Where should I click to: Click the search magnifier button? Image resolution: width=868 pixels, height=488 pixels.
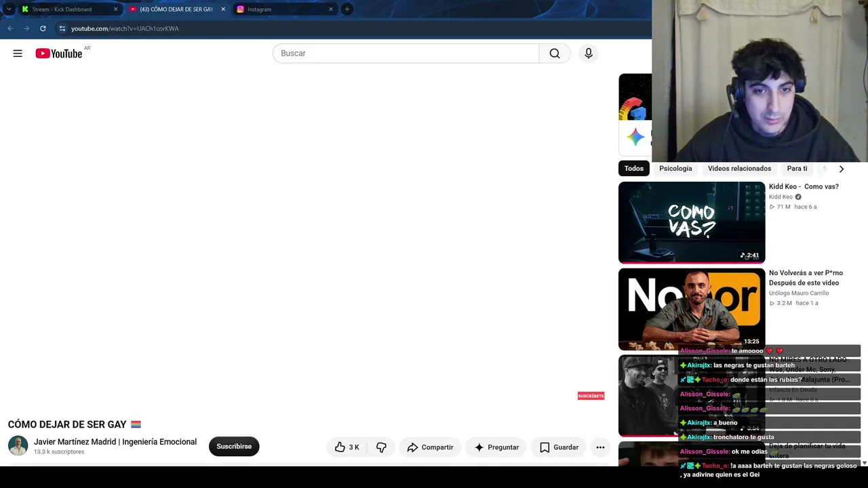coord(555,54)
